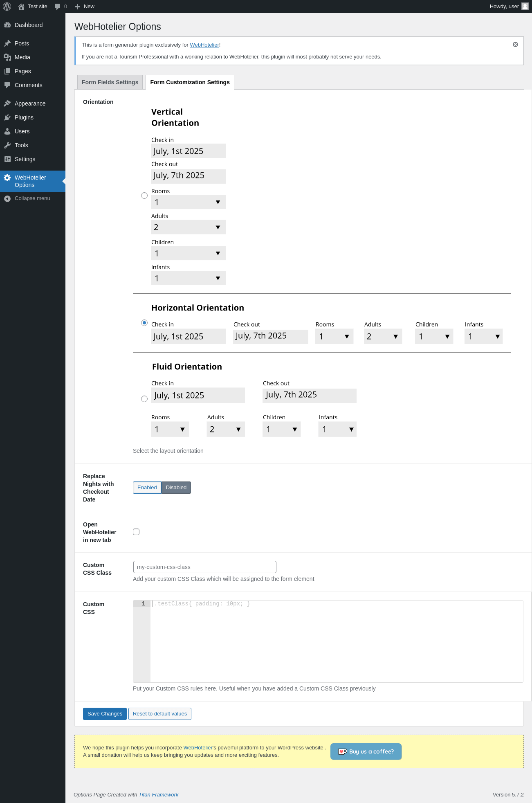Click the Plugins plug icon

pyautogui.click(x=7, y=117)
